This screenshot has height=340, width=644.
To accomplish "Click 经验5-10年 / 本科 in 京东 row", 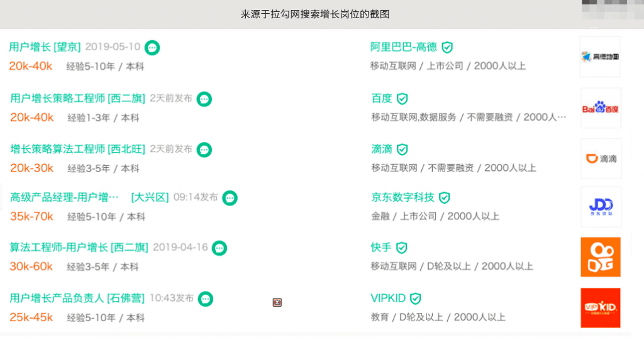I will tap(106, 217).
